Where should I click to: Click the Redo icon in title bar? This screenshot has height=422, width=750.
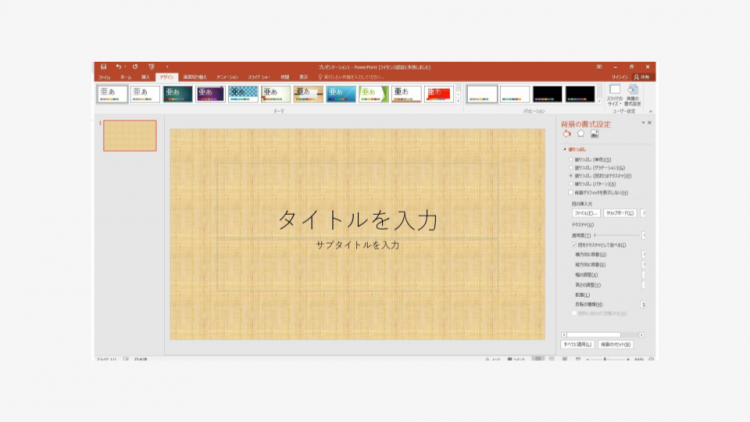pos(135,67)
